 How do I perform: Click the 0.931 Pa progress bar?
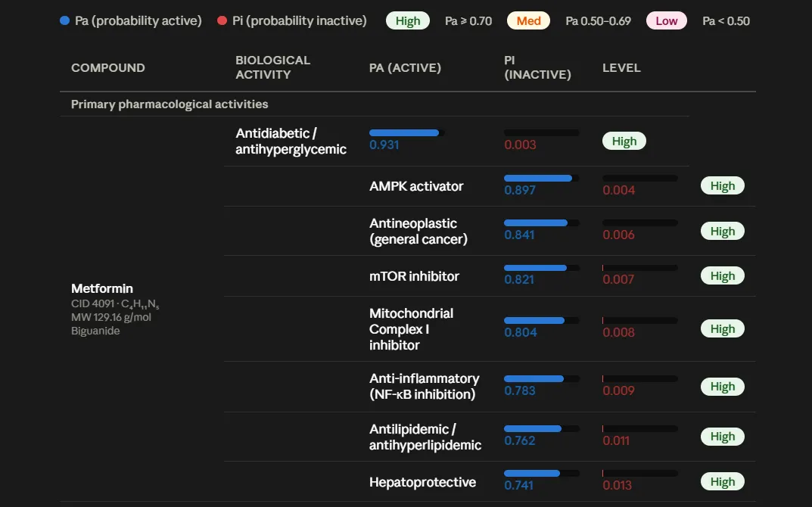pyautogui.click(x=406, y=133)
